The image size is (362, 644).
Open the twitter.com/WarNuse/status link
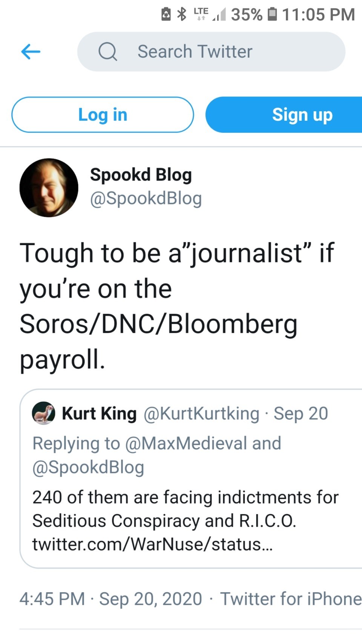pos(152,544)
